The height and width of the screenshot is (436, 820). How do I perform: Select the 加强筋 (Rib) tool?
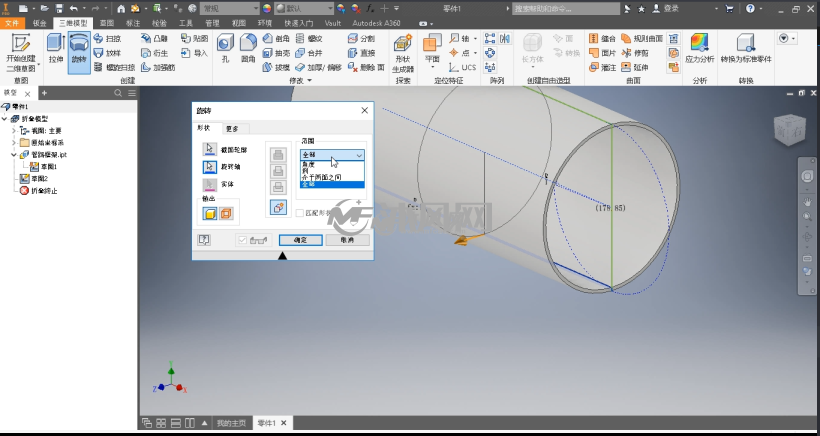157,67
